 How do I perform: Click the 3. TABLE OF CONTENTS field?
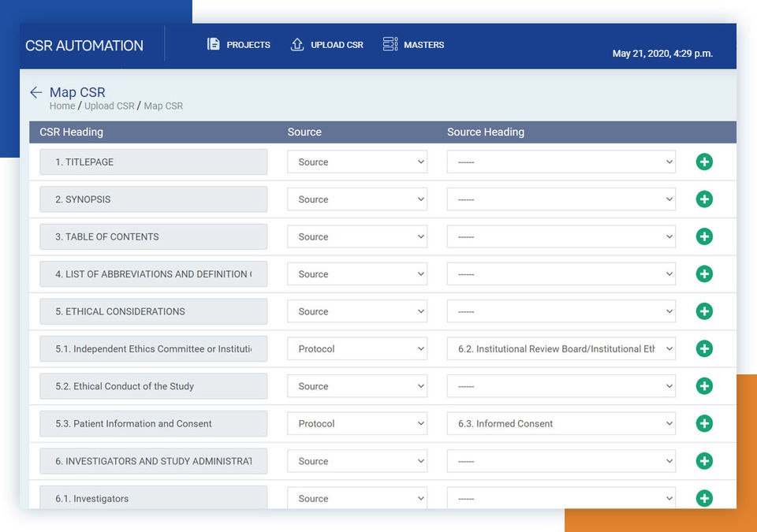[153, 236]
